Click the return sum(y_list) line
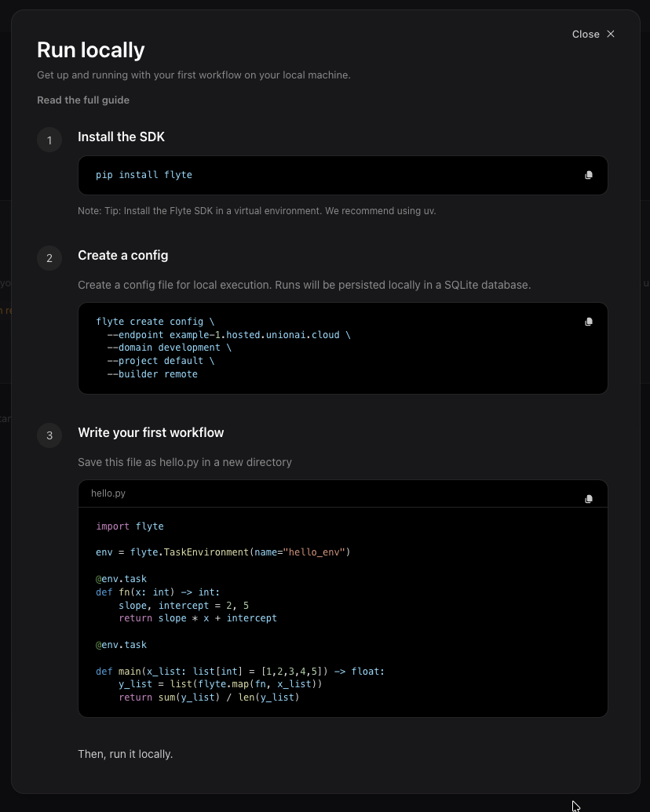650x812 pixels. (209, 697)
